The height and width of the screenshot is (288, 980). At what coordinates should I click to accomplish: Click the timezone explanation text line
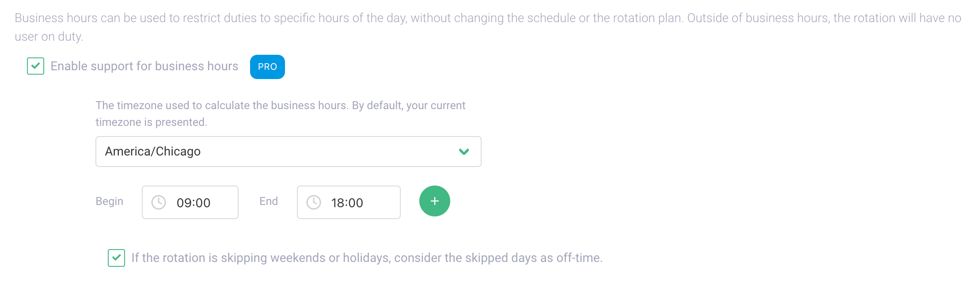point(280,106)
